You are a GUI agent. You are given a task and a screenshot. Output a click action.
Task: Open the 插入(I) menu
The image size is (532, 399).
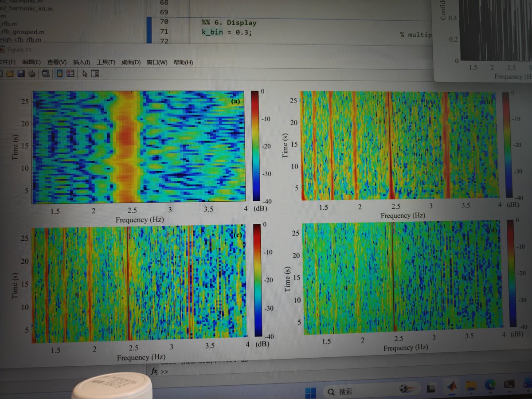coord(81,63)
